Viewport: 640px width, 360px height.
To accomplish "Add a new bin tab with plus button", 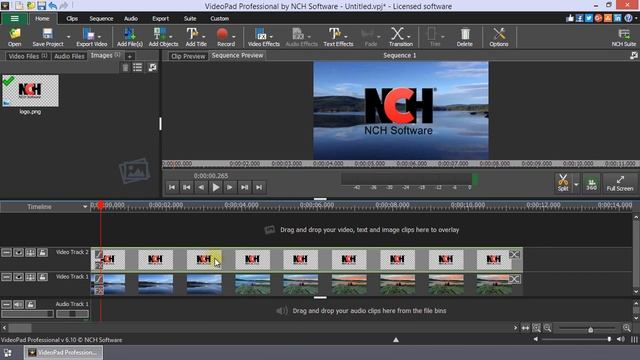I will tap(129, 56).
